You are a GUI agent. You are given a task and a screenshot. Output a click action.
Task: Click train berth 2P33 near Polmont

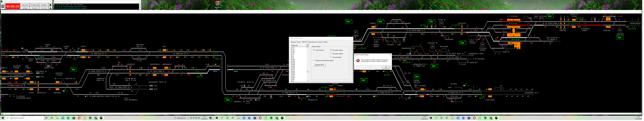coord(421,95)
